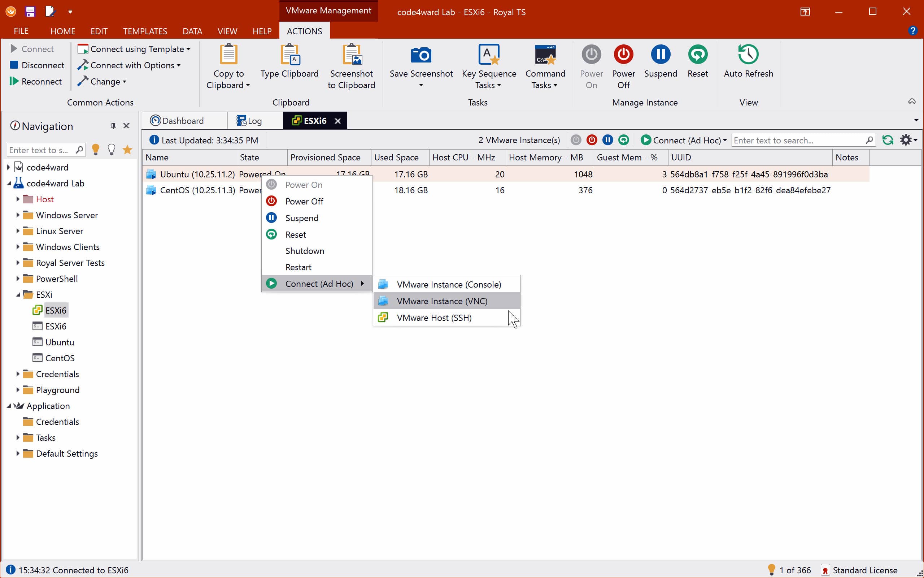This screenshot has height=578, width=924.
Task: Open the tab list dropdown arrow
Action: pyautogui.click(x=916, y=120)
